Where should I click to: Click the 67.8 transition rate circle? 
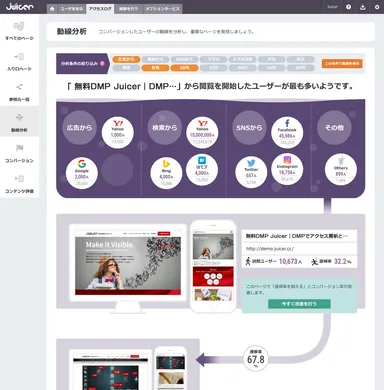(x=256, y=359)
